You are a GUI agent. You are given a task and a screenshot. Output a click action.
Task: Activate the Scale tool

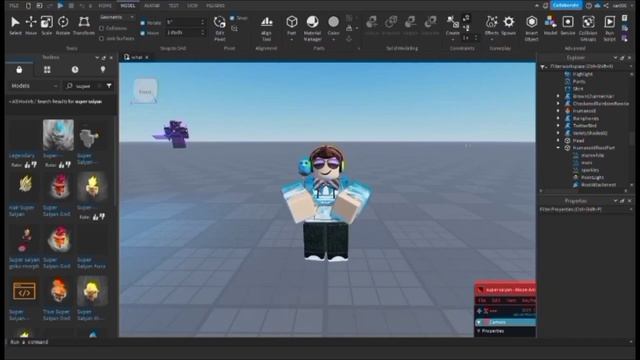[47, 25]
